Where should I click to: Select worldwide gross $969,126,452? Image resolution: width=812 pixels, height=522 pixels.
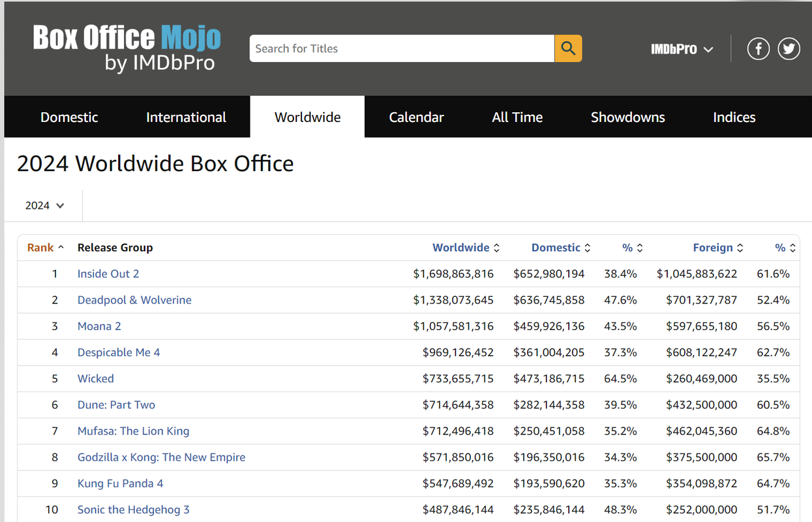tap(459, 352)
